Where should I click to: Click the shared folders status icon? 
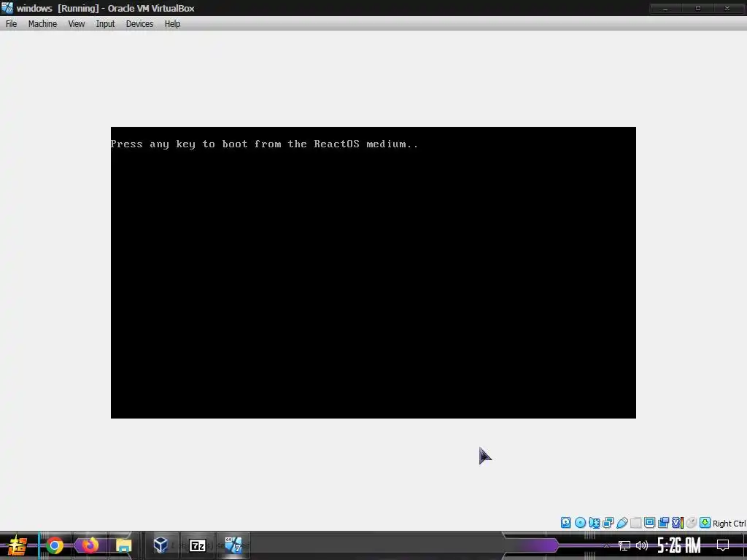click(635, 523)
